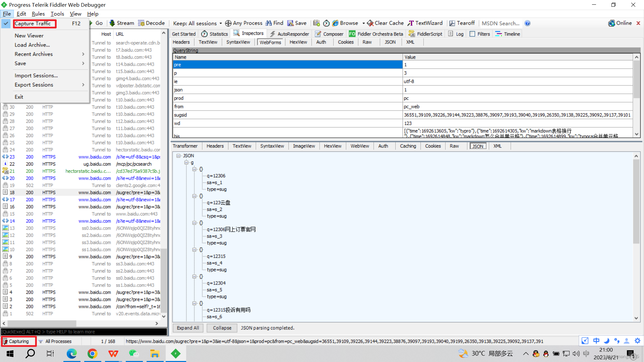Click the QuickExec command input box
The height and width of the screenshot is (362, 644).
click(x=84, y=331)
